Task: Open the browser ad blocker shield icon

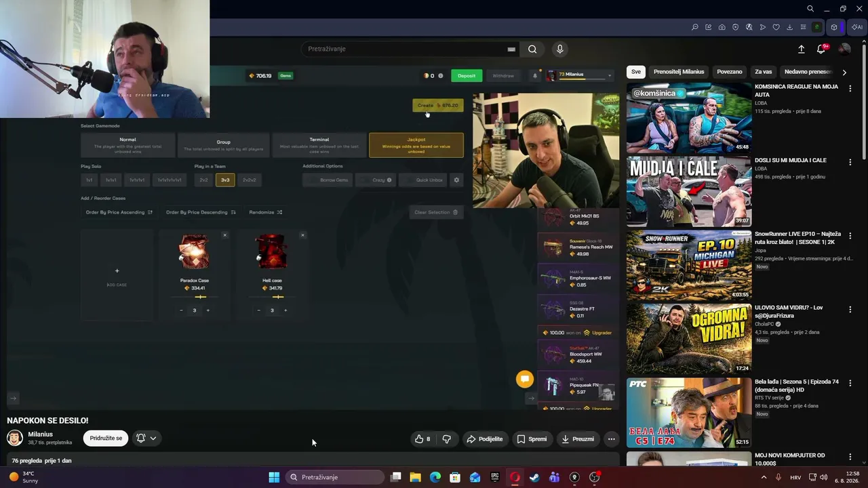Action: (735, 27)
